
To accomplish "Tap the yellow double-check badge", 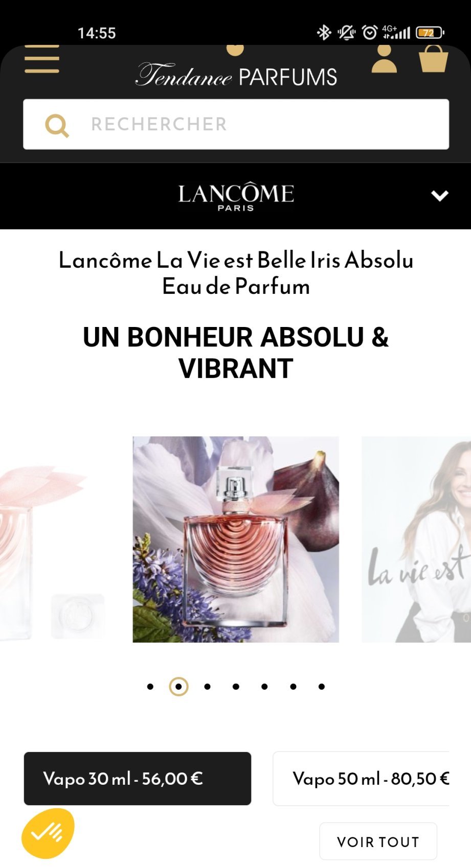I will pyautogui.click(x=48, y=834).
